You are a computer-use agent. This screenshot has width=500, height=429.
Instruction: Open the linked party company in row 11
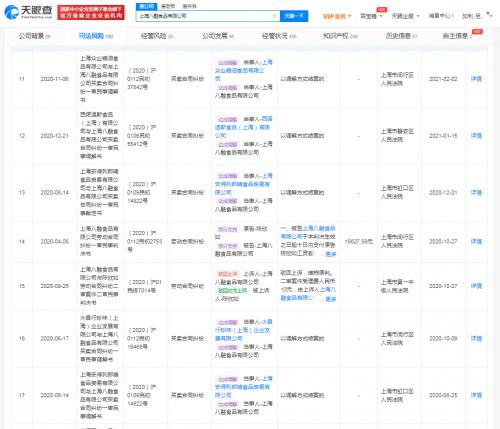click(243, 70)
